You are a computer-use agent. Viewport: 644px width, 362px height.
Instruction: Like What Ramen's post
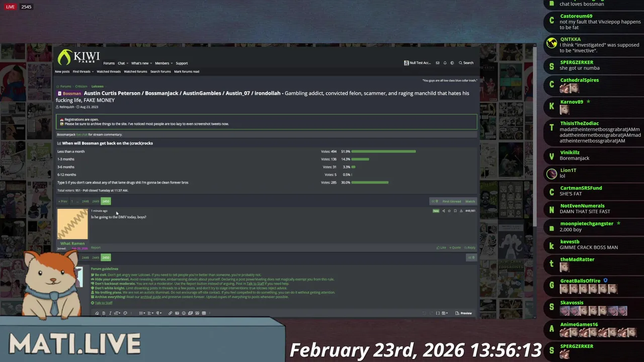coord(441,247)
